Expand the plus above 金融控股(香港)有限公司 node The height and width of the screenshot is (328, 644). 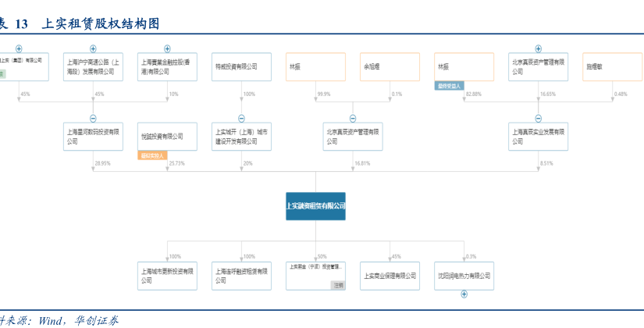click(167, 49)
